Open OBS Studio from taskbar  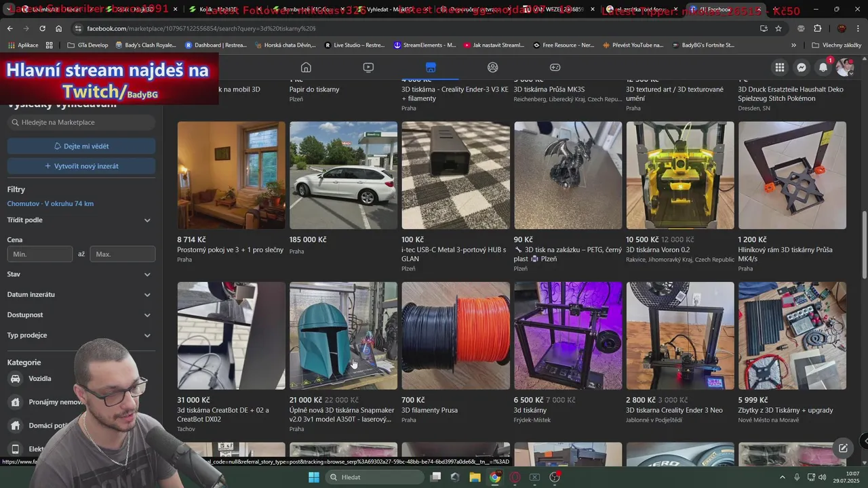tap(555, 477)
